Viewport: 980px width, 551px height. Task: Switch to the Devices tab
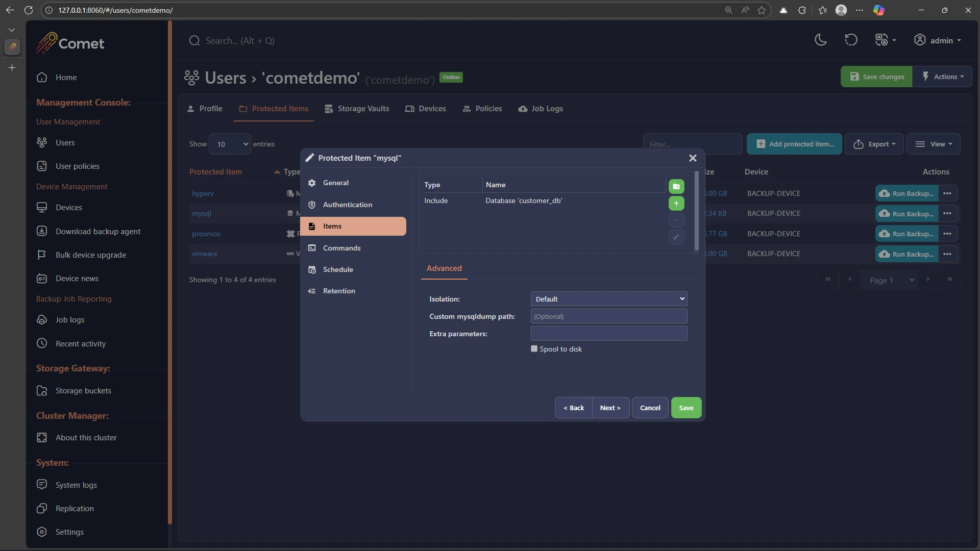(425, 109)
